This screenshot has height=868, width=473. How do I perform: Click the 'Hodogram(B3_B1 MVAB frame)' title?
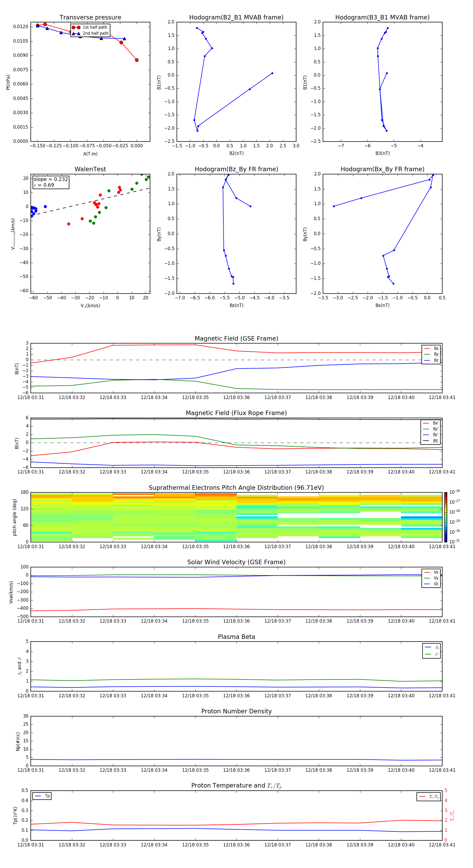[x=382, y=17]
